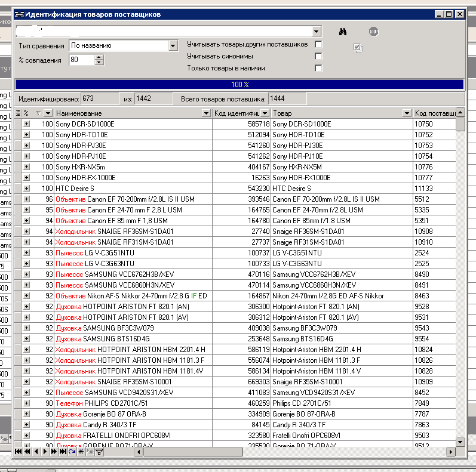Click the binoculars search icon
Screen dimensions: 476x472
pyautogui.click(x=343, y=32)
